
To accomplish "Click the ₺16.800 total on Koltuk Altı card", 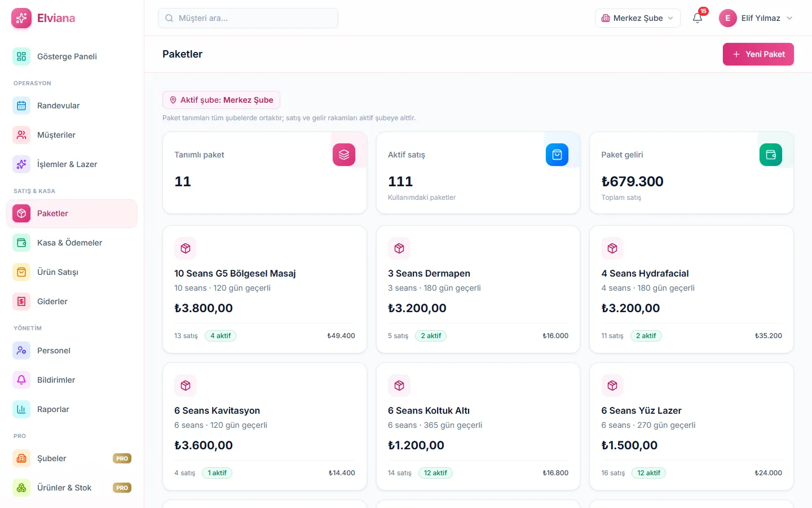I will point(555,473).
